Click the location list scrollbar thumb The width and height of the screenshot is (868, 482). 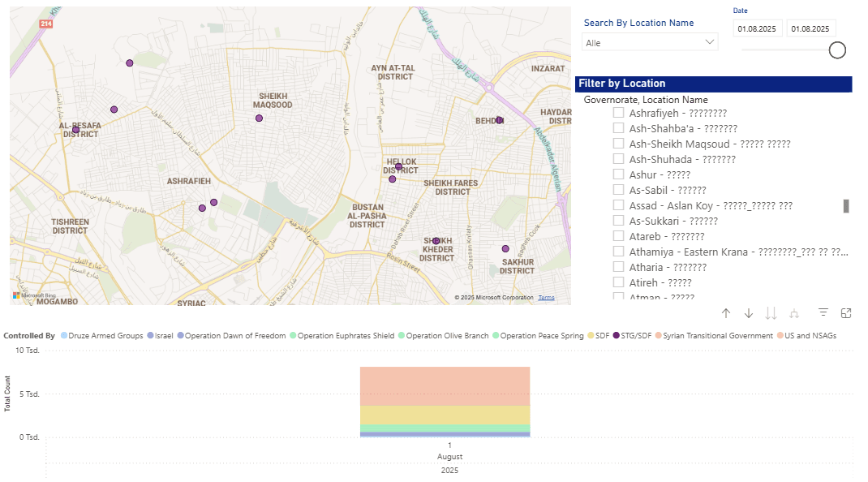point(846,206)
